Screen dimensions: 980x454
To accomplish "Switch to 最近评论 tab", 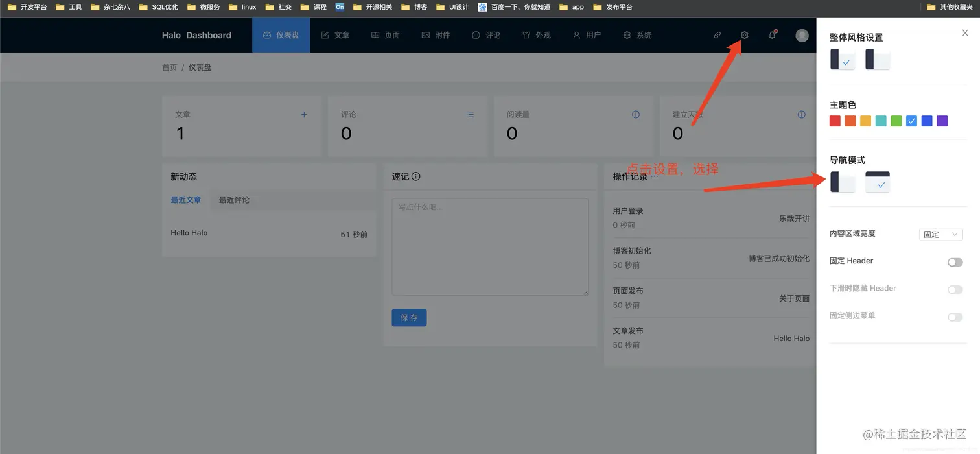I will pyautogui.click(x=234, y=200).
